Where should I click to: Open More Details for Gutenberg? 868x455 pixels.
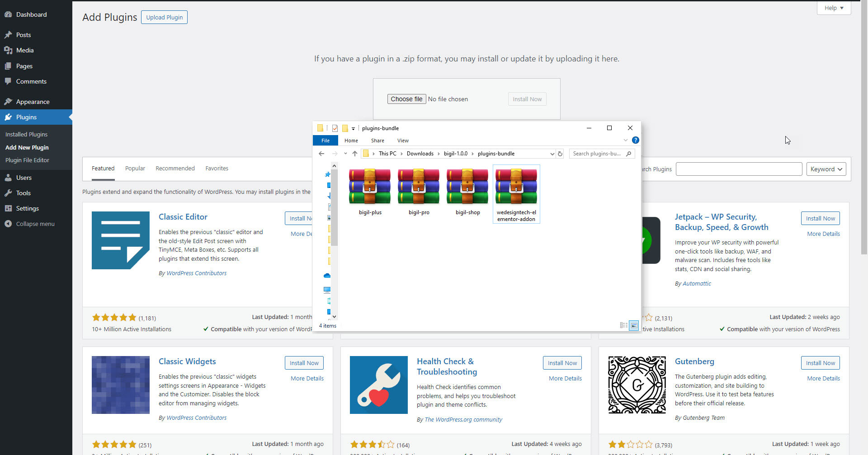[x=823, y=378]
